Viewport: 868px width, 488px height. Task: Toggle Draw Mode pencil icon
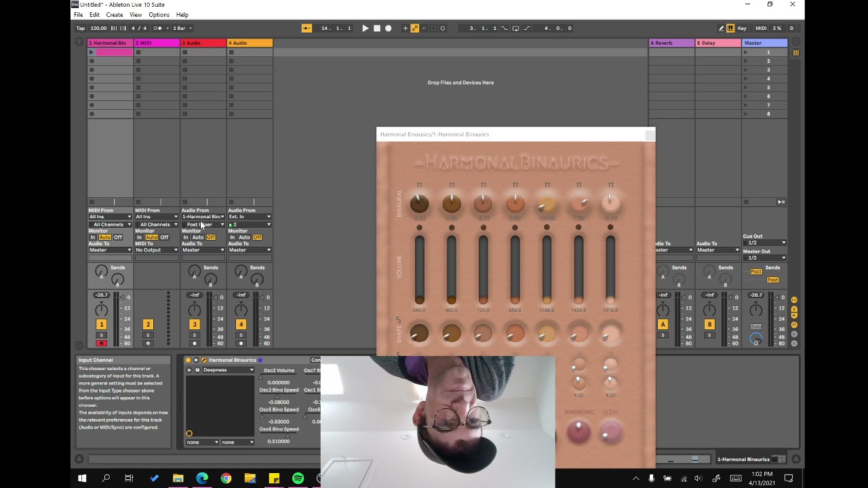click(721, 28)
